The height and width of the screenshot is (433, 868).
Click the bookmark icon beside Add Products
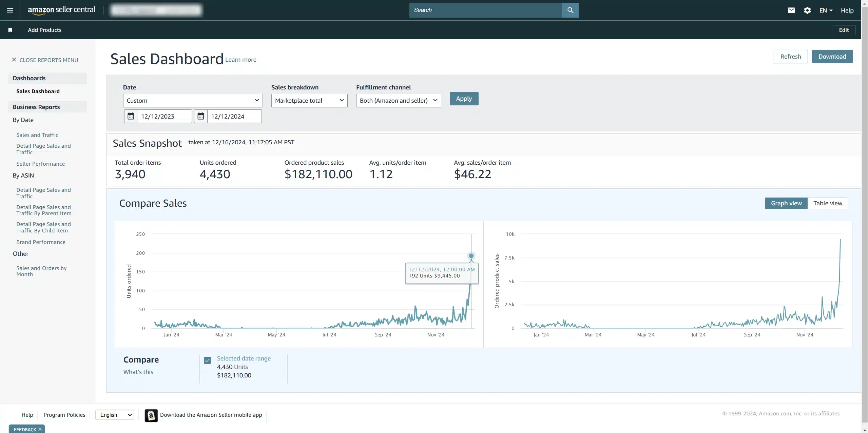(x=10, y=30)
